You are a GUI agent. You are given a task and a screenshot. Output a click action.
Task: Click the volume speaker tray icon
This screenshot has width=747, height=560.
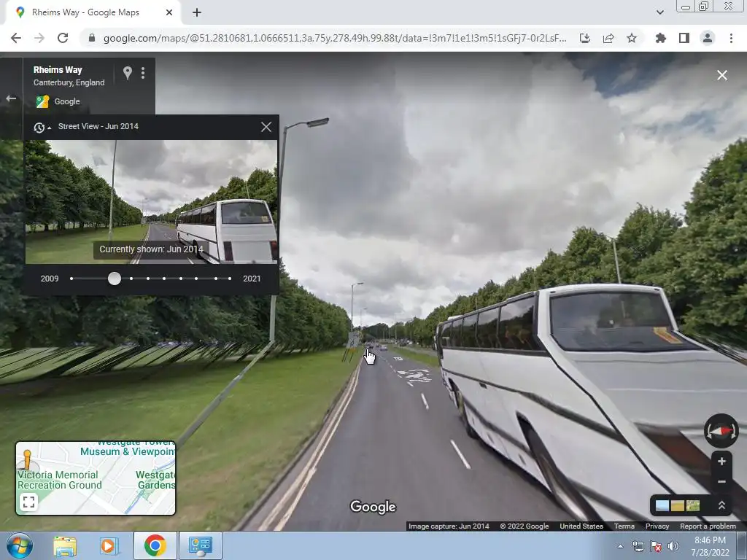pyautogui.click(x=673, y=546)
